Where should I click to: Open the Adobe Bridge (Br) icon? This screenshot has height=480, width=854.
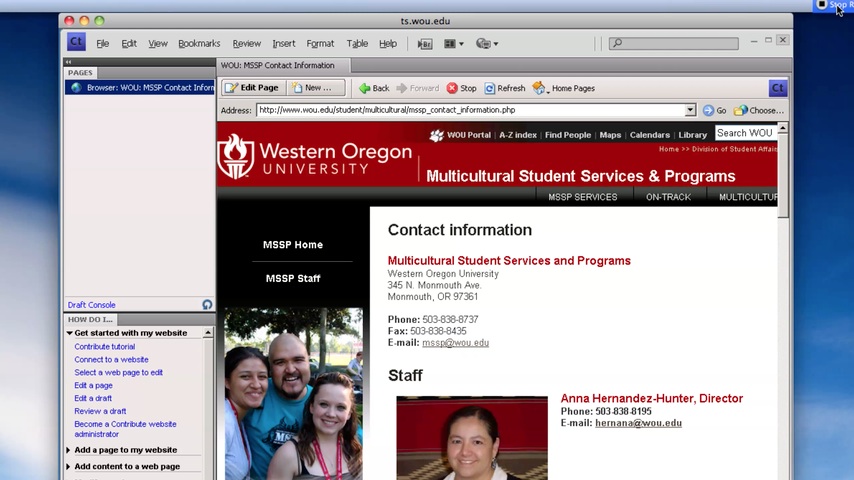(x=425, y=44)
